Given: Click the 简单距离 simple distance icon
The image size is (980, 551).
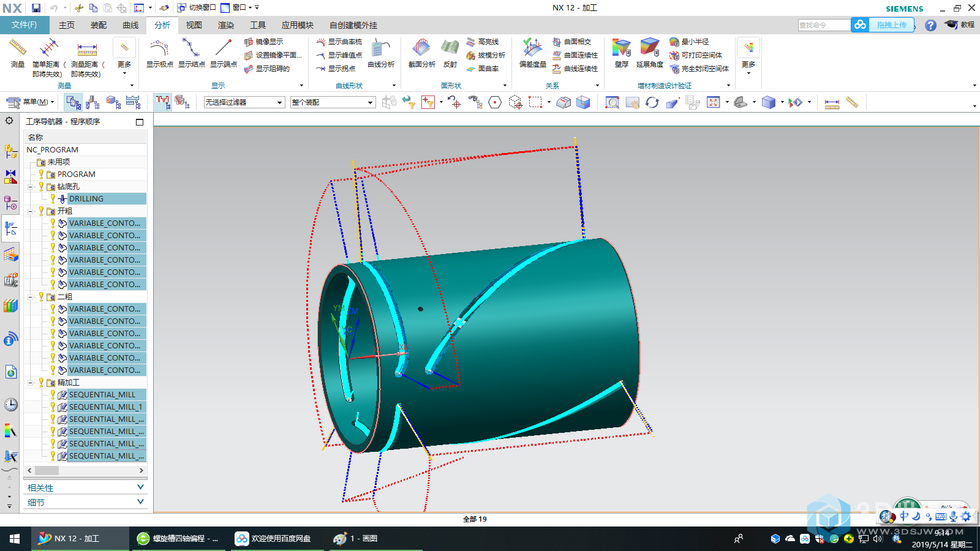Looking at the screenshot, I should click(48, 48).
